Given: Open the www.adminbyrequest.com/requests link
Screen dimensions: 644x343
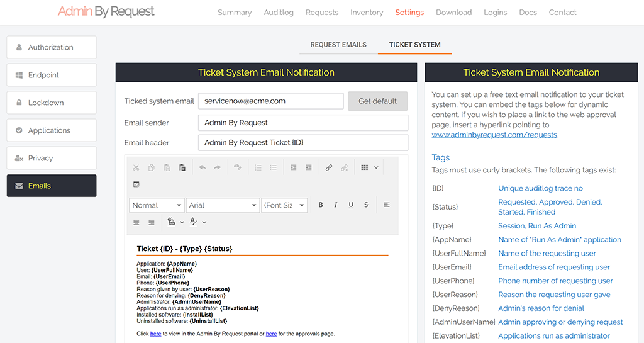Looking at the screenshot, I should 494,135.
